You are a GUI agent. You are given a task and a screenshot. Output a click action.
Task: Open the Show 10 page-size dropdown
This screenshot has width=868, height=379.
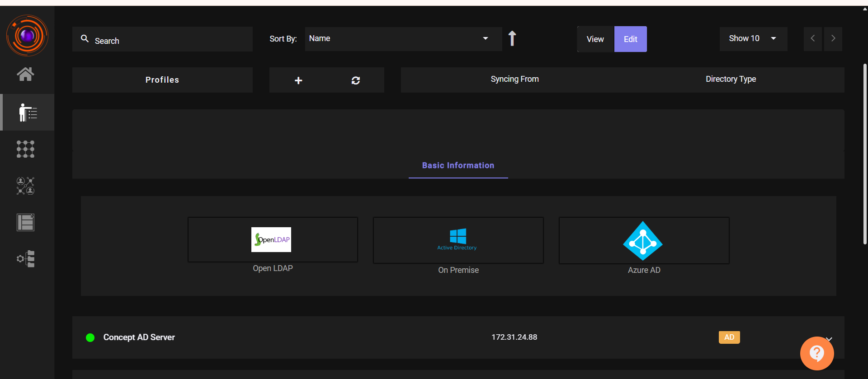tap(753, 39)
